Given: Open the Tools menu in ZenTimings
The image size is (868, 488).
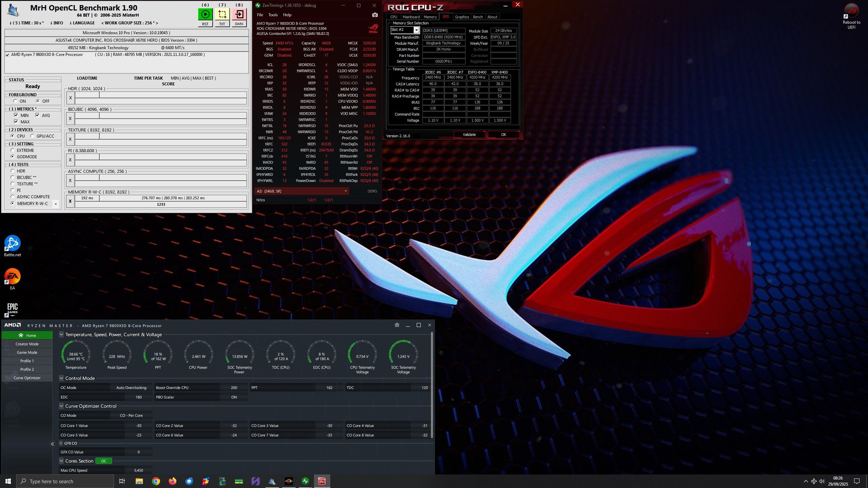Looking at the screenshot, I should tap(273, 15).
